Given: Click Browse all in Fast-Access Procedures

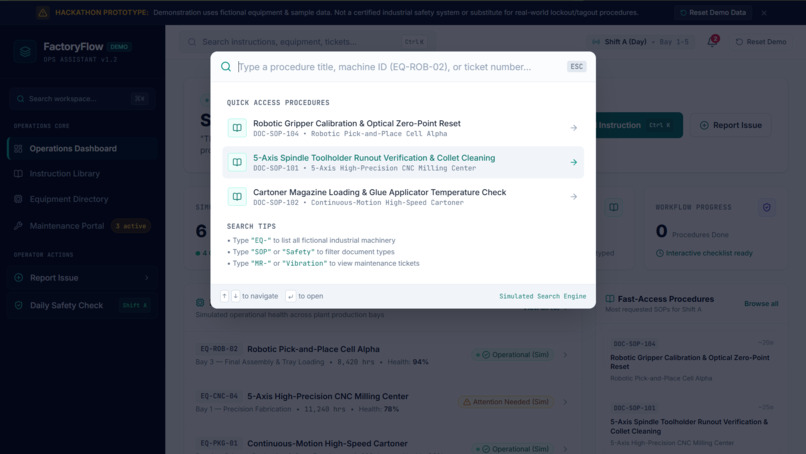Looking at the screenshot, I should [761, 304].
